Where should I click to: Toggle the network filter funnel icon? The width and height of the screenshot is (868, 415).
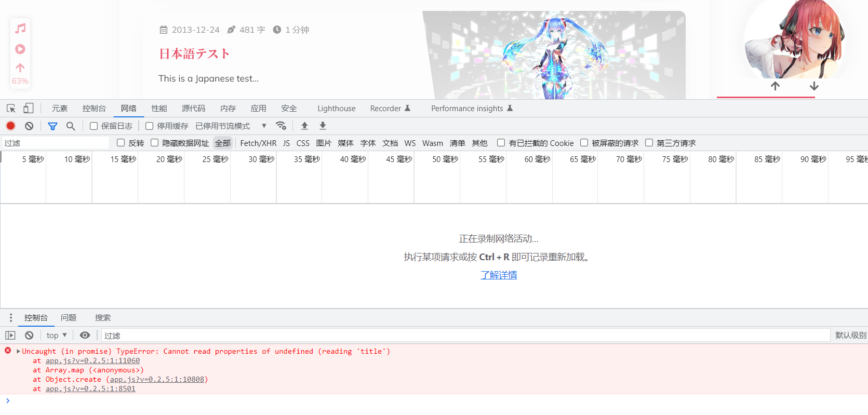52,126
